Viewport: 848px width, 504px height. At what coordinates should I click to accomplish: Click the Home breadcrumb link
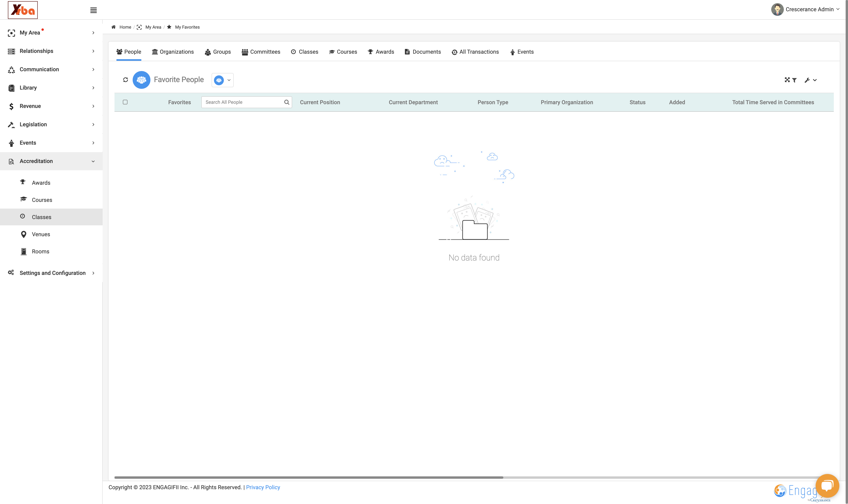125,27
